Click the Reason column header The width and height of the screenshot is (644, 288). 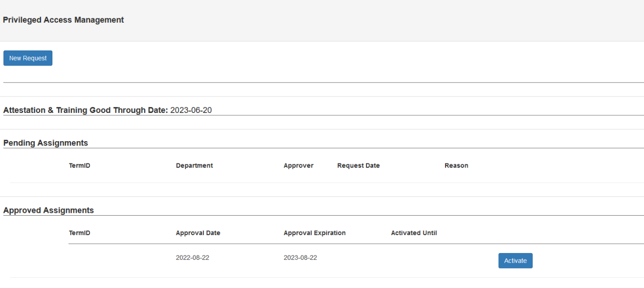coord(456,166)
